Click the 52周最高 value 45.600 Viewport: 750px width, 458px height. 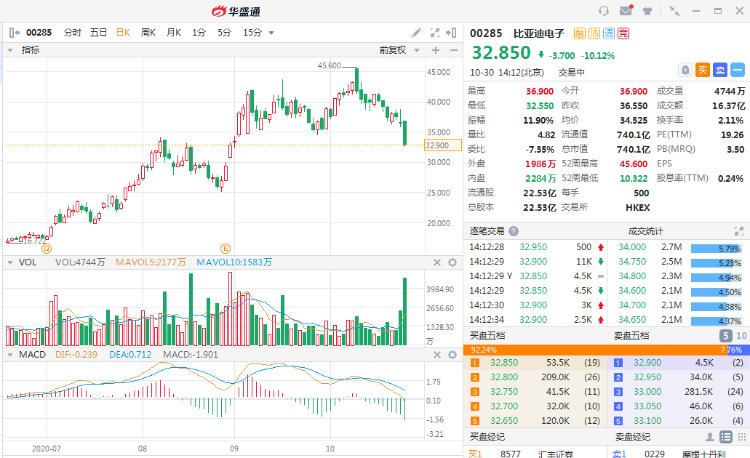pyautogui.click(x=633, y=164)
